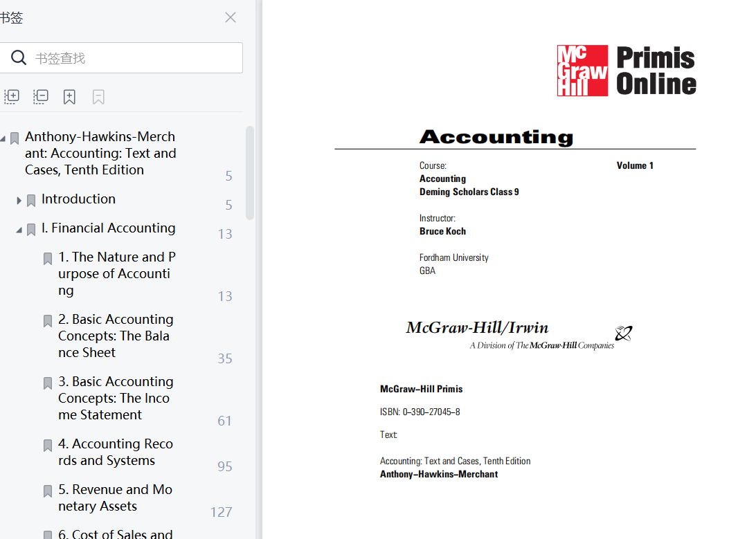The height and width of the screenshot is (539, 756).
Task: Click Fordham University text
Action: pos(453,257)
